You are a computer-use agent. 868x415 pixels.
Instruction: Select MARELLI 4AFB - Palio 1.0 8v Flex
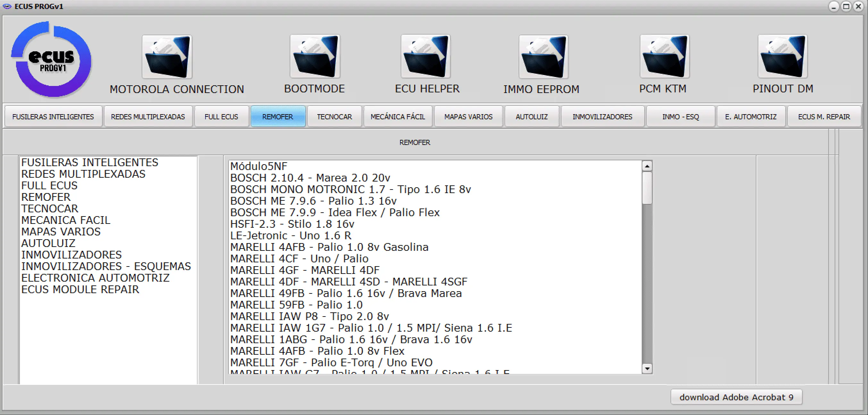(317, 351)
